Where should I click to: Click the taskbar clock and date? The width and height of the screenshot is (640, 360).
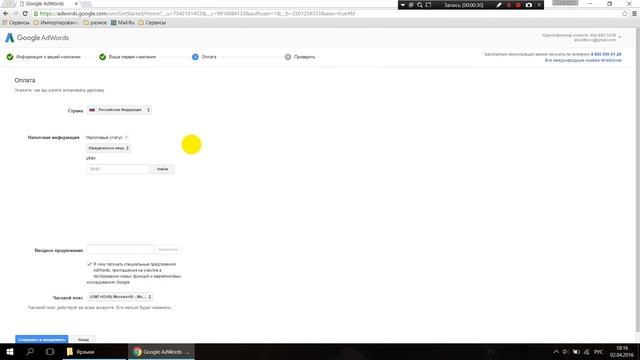(x=622, y=351)
